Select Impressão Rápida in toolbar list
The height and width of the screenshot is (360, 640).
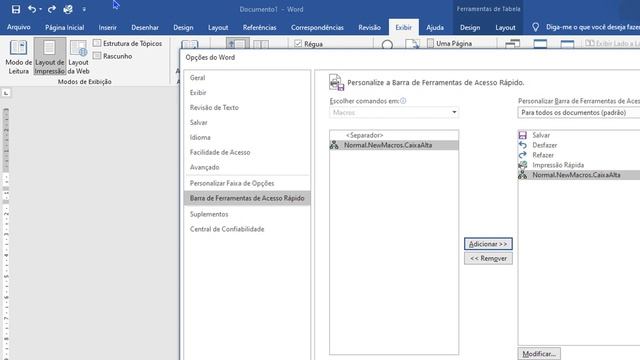pos(579,165)
